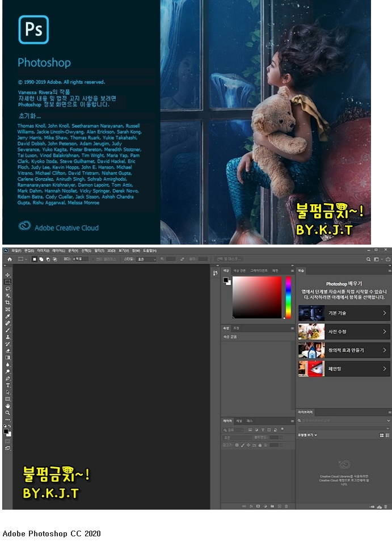The height and width of the screenshot is (542, 392).
Task: Click the Delete layer trash icon
Action: coord(286,506)
